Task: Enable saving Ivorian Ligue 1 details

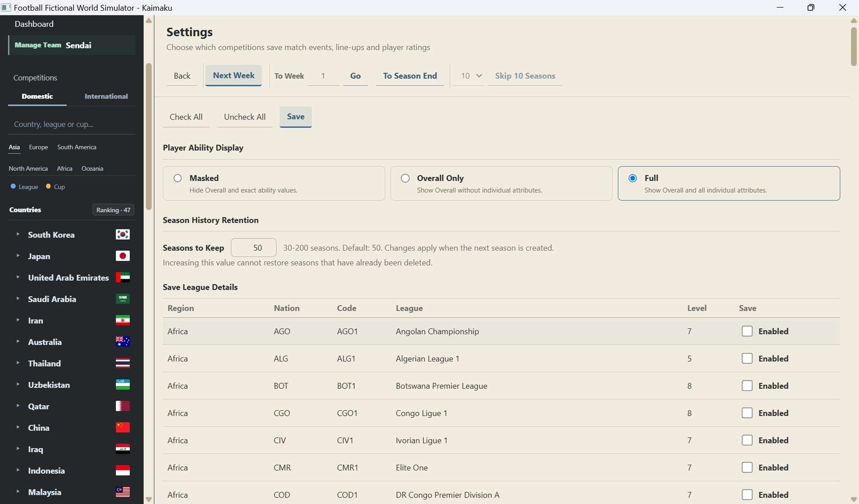Action: tap(747, 440)
